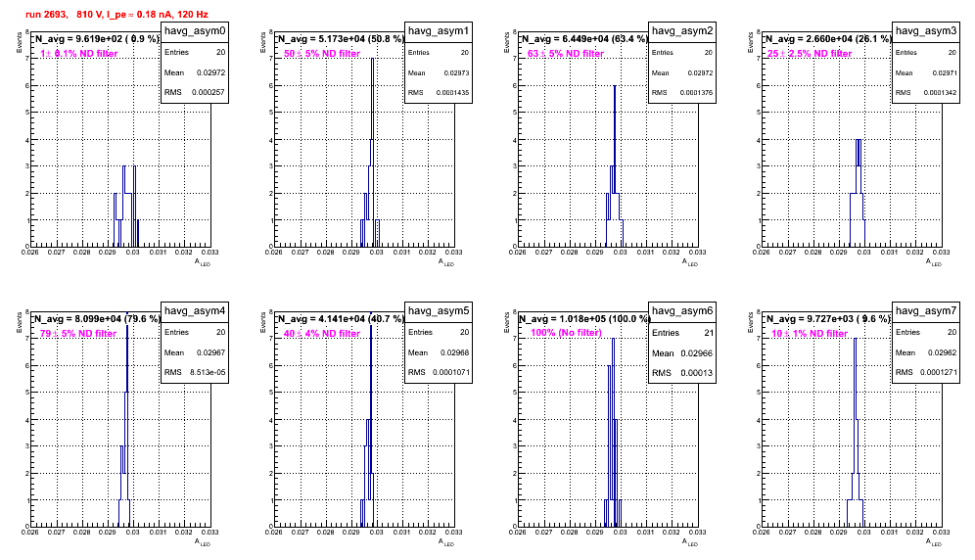Click the N_avg = 8.099e+04 label
Screen dimensions: 975x560
pos(96,318)
